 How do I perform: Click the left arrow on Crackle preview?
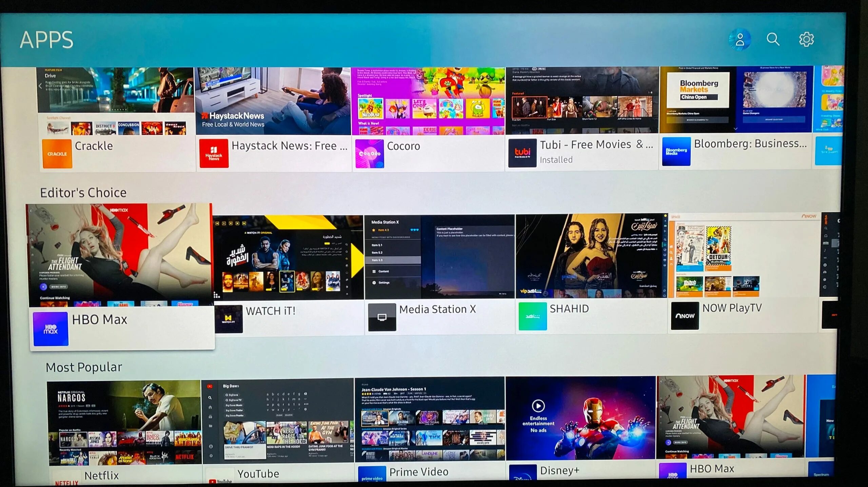point(40,86)
